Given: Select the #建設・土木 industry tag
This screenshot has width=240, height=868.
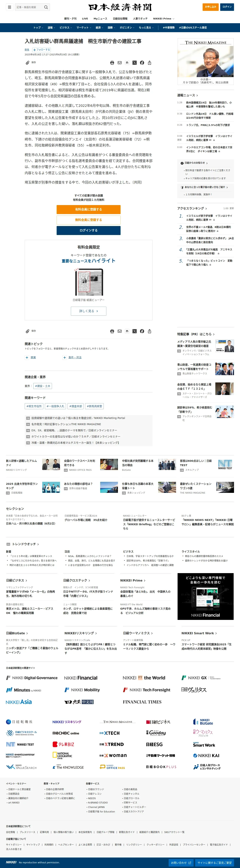Looking at the screenshot, I should [42, 386].
